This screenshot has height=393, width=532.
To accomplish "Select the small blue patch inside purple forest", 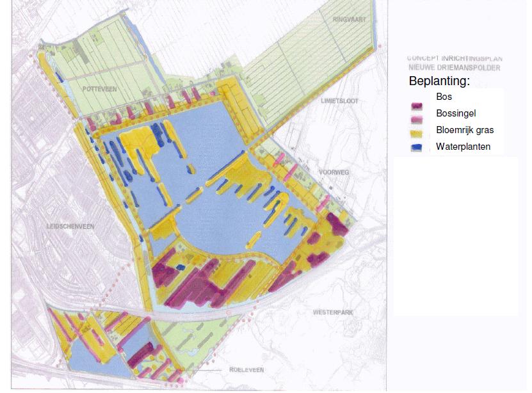I will pos(181,267).
